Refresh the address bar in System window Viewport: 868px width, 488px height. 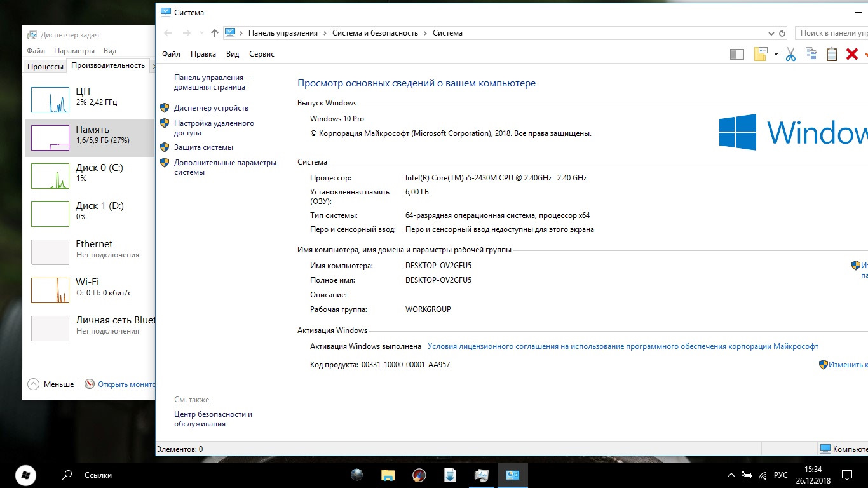tap(782, 33)
